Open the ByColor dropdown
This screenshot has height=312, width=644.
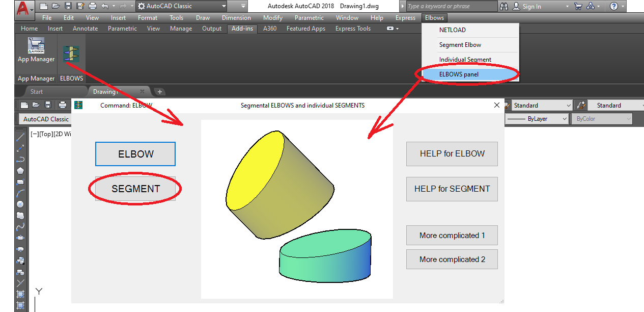tap(602, 119)
